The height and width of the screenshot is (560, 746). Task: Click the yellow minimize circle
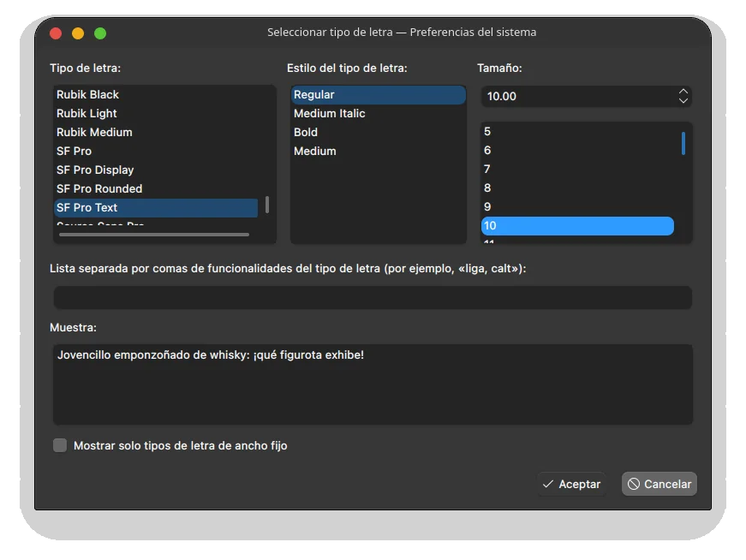(78, 32)
